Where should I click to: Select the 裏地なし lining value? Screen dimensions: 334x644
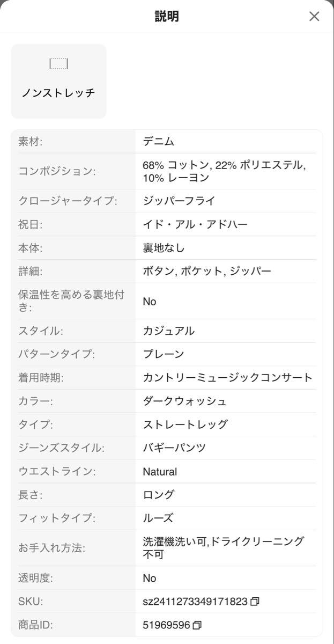164,248
